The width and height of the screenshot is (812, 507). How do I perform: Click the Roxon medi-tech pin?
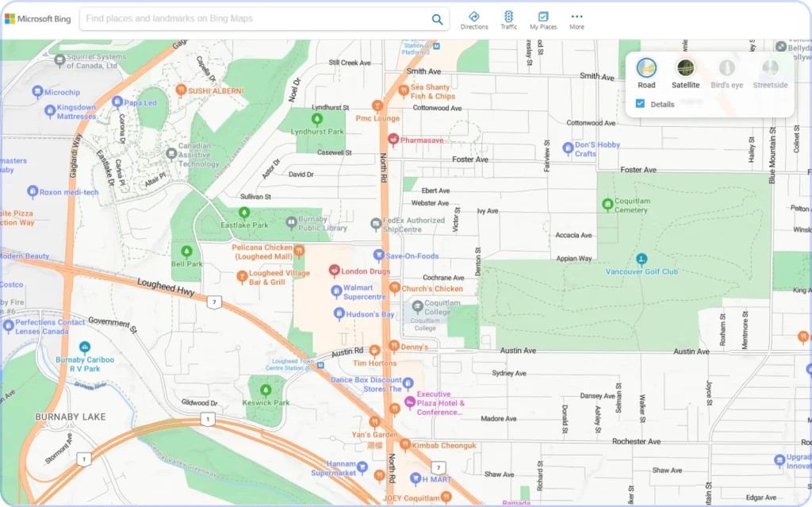click(32, 191)
